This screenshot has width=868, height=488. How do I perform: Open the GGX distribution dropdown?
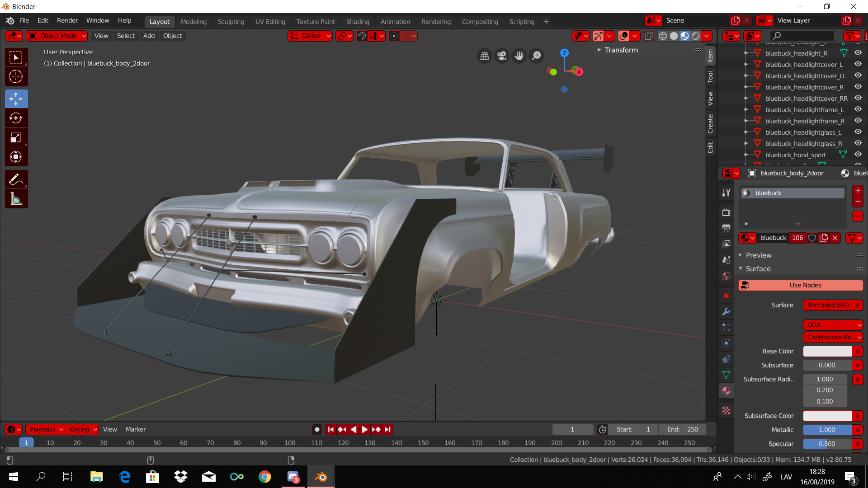tap(832, 325)
